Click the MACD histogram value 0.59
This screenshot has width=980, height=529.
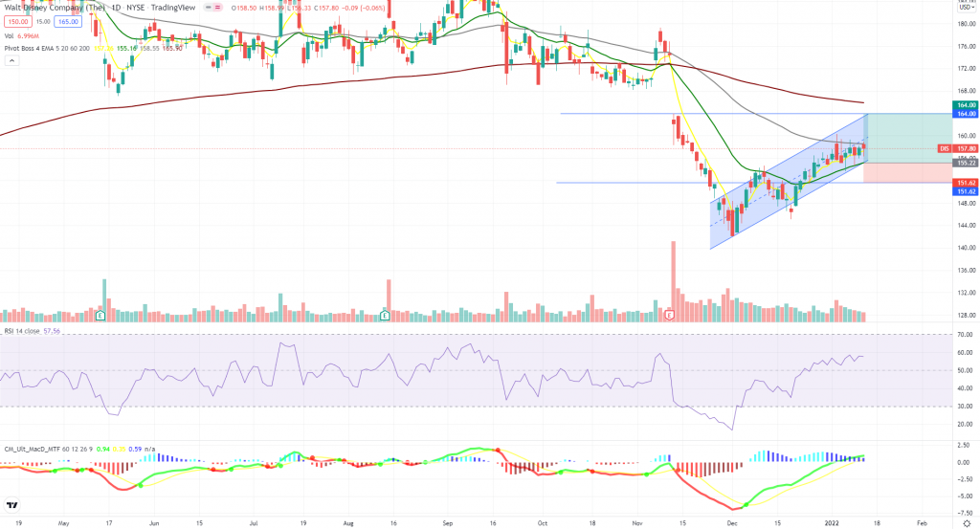click(134, 449)
